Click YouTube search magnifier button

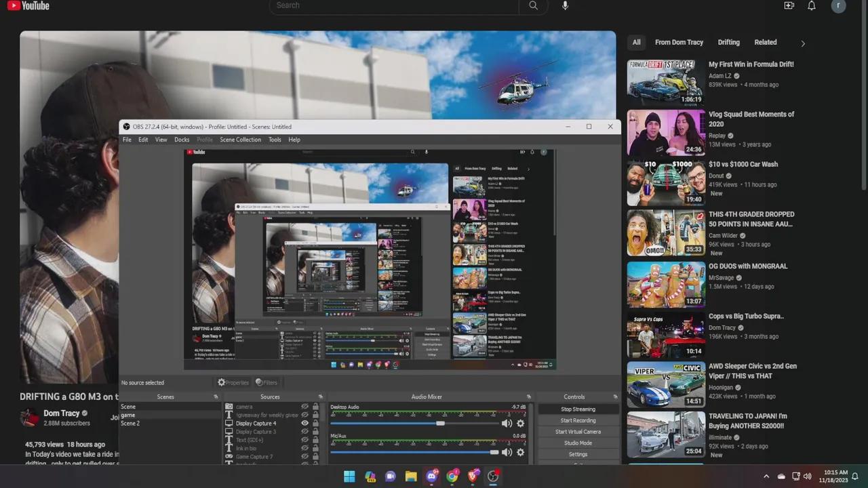[x=534, y=5]
